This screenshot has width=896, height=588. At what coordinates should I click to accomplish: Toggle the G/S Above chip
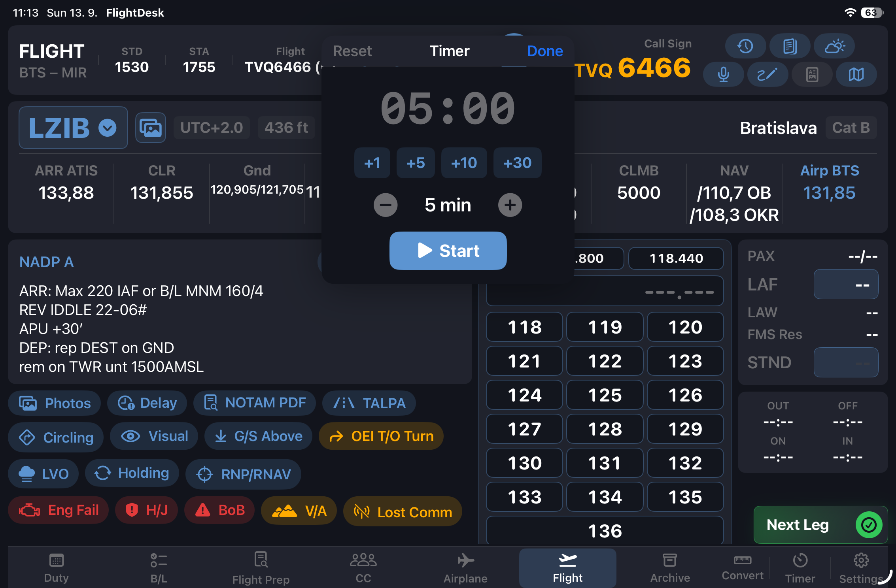[258, 436]
